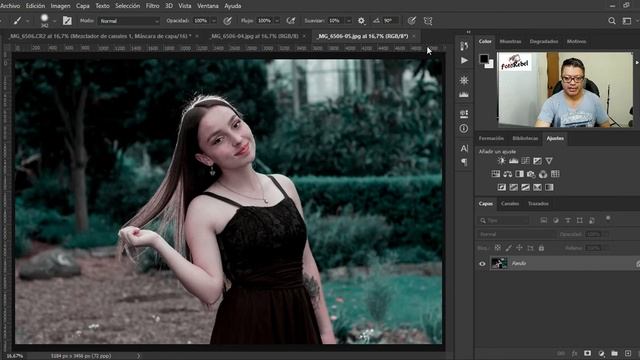This screenshot has height=360, width=640.
Task: Add a Gradient Map adjustment
Action: click(549, 187)
